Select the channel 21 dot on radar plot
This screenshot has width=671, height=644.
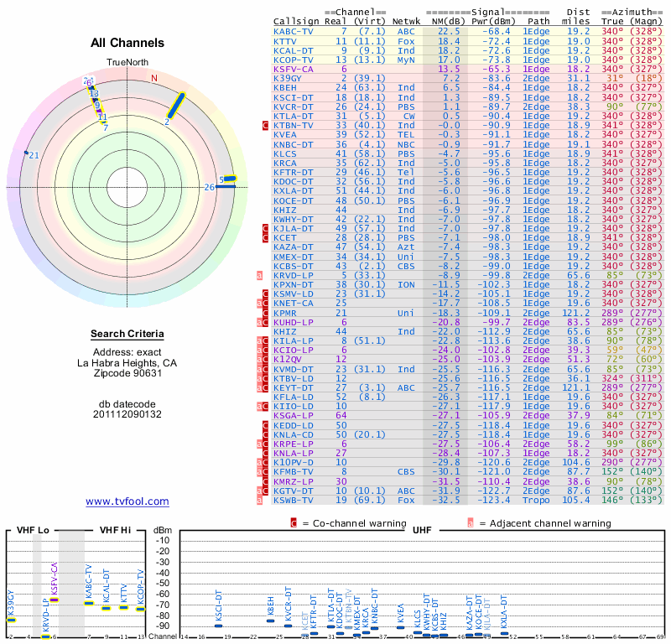(x=27, y=153)
